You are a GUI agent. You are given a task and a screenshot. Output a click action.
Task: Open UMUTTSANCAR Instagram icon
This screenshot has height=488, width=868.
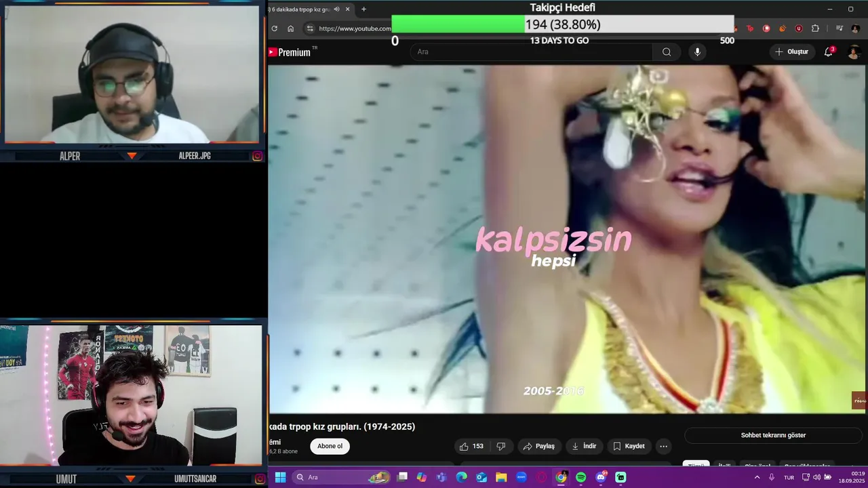(x=259, y=479)
